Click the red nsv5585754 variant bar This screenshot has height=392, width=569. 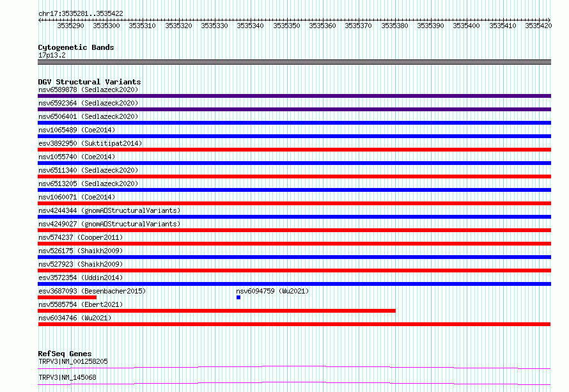pyautogui.click(x=217, y=311)
